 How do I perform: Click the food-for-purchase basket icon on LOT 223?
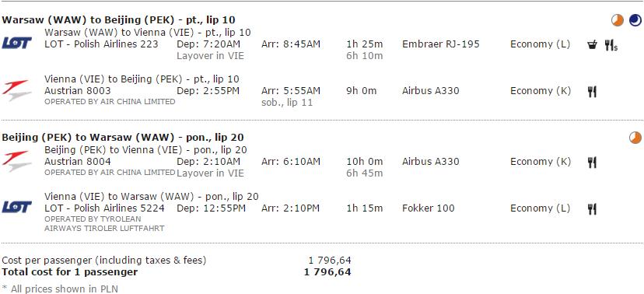pos(592,45)
